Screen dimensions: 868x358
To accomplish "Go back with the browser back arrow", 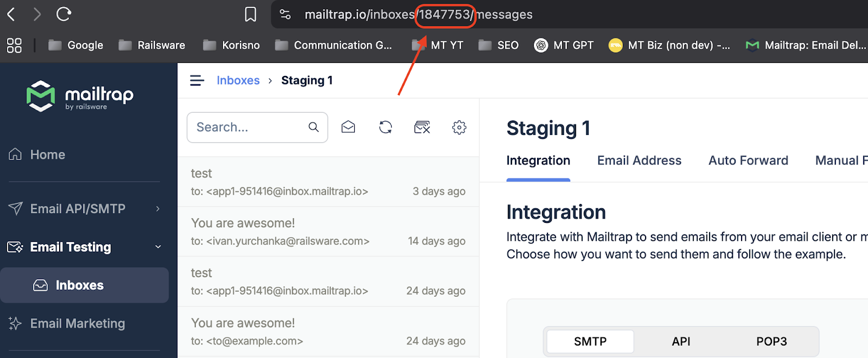I will 11,14.
